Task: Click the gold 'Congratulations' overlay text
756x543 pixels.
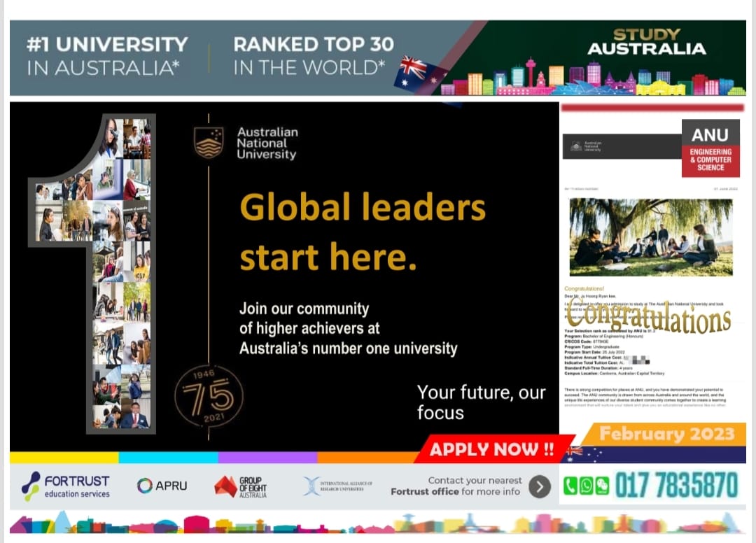Action: 648,316
